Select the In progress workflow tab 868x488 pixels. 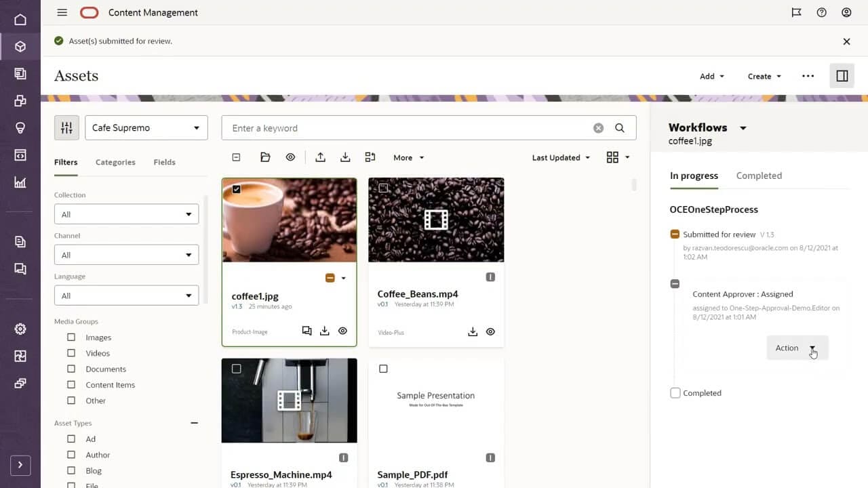coord(694,176)
